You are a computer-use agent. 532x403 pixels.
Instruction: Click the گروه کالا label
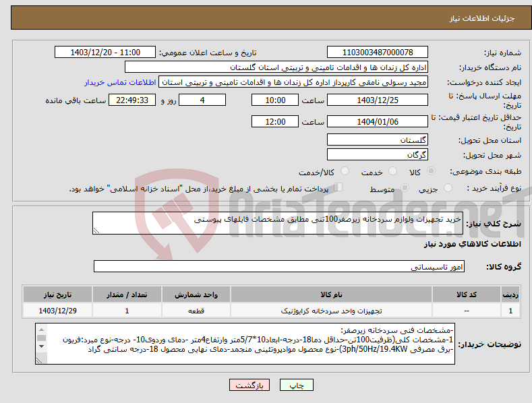504,267
